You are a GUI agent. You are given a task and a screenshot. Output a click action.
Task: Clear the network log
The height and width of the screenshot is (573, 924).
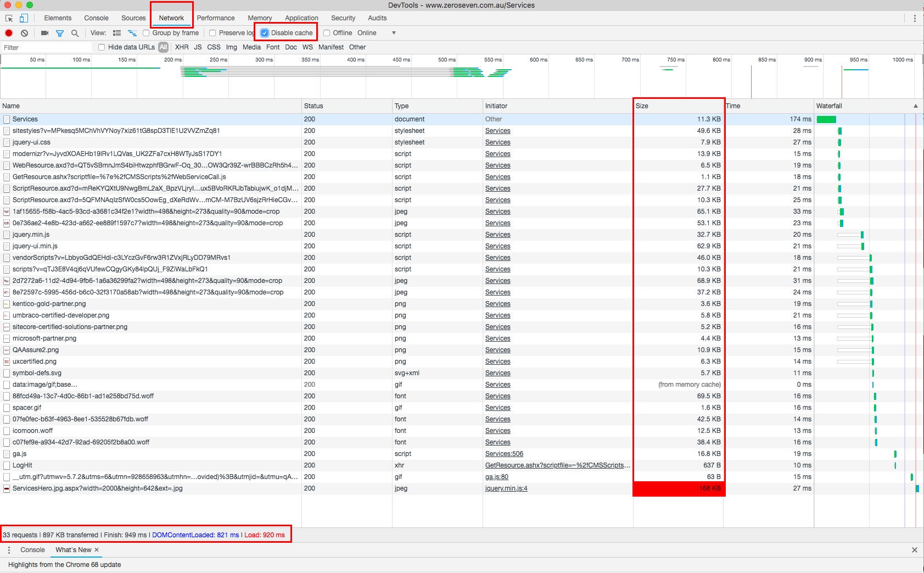click(x=24, y=33)
